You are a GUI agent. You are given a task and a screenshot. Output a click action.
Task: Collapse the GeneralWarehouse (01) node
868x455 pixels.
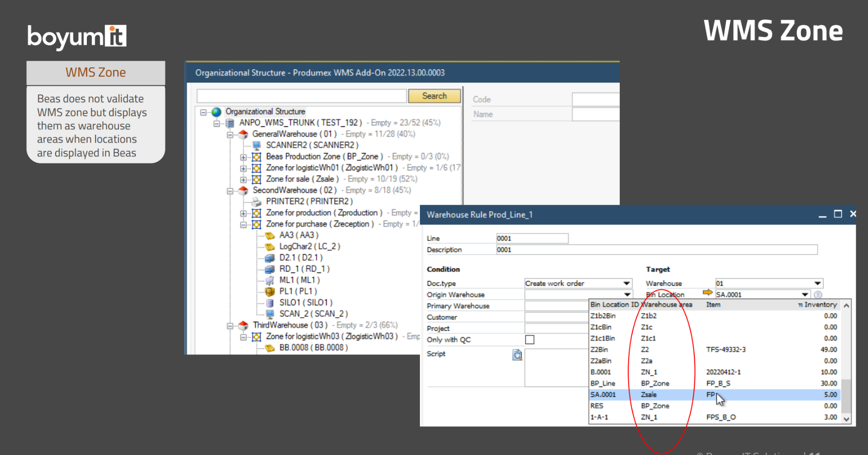pos(230,135)
